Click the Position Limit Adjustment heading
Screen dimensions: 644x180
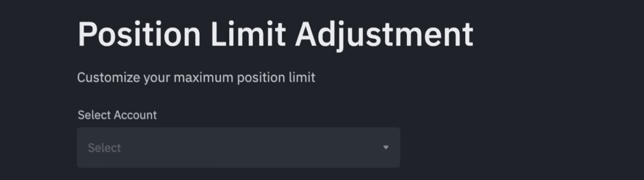coord(275,35)
